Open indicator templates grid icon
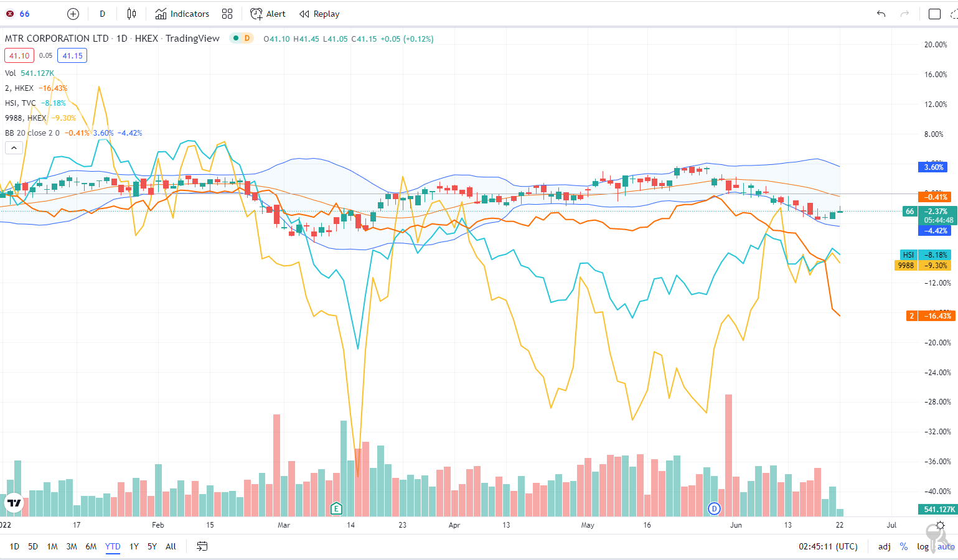The height and width of the screenshot is (560, 958). point(227,14)
